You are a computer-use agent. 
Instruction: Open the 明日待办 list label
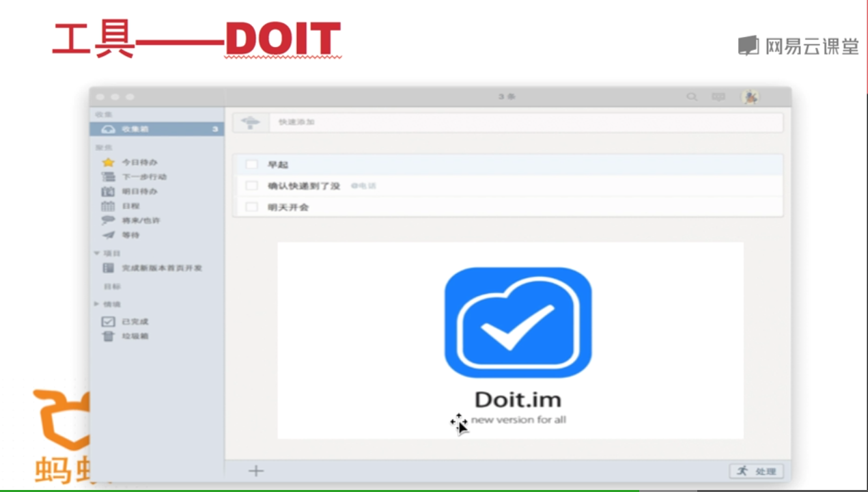click(139, 191)
